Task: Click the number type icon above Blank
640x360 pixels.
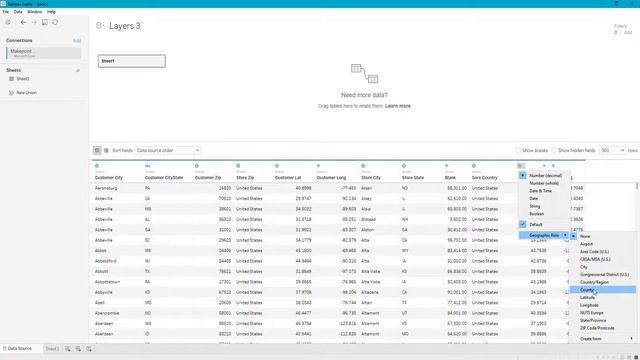Action: [447, 166]
